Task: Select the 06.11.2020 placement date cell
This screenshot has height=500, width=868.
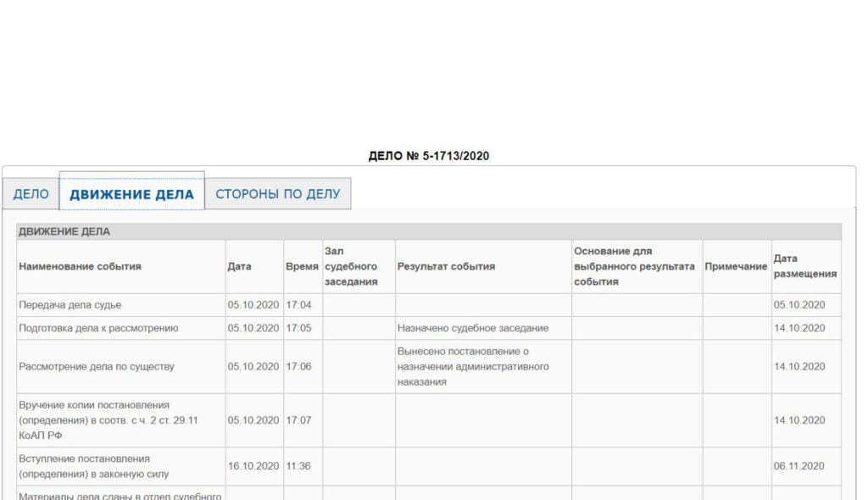Action: (798, 466)
